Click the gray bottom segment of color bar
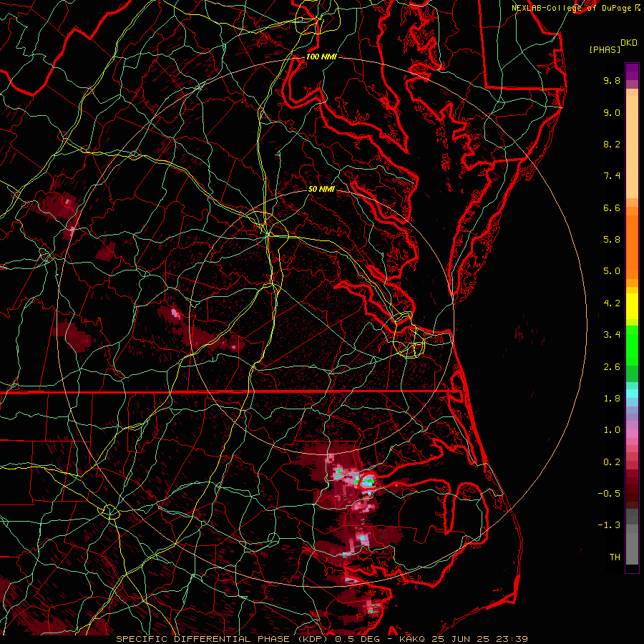The height and width of the screenshot is (644, 644). coord(632,548)
